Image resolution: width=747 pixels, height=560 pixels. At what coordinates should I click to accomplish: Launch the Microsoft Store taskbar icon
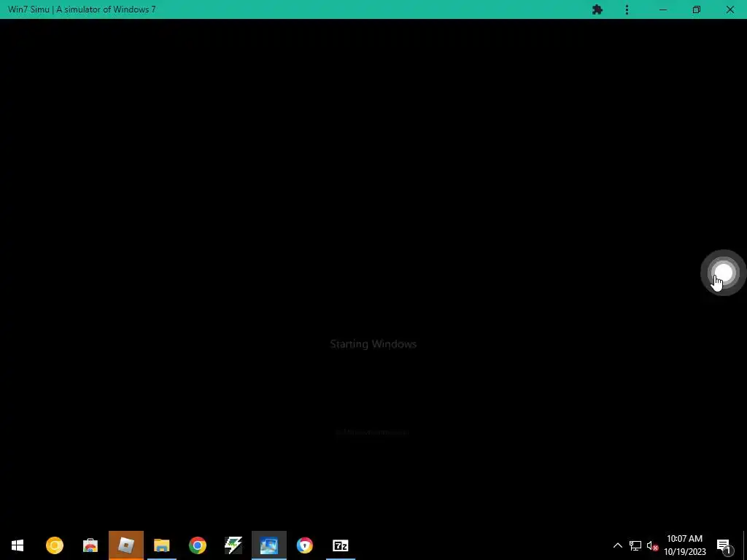point(90,545)
